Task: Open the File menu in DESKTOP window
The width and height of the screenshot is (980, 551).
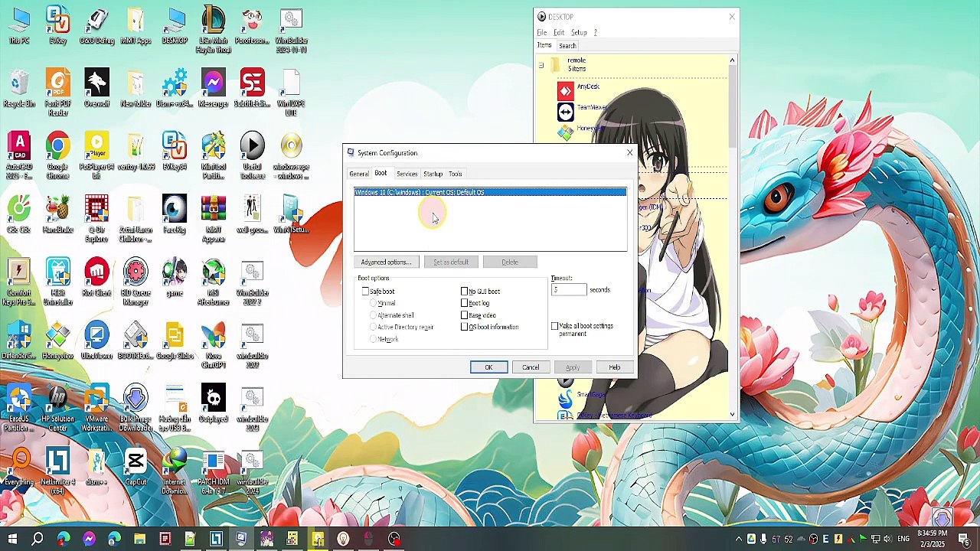Action: point(541,33)
